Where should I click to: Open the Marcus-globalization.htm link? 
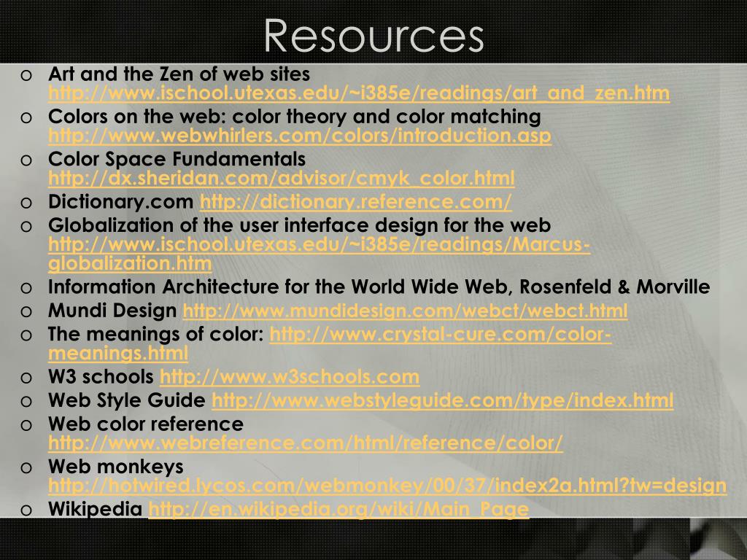320,254
